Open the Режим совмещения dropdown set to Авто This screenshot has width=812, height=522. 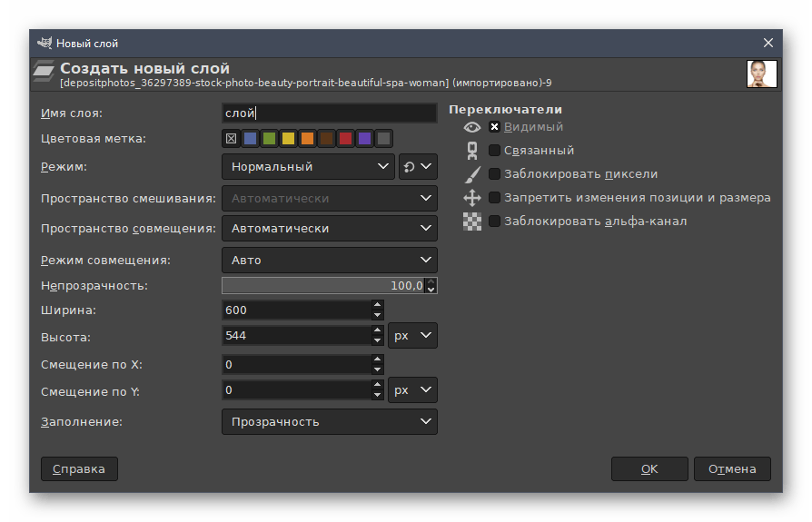coord(329,260)
